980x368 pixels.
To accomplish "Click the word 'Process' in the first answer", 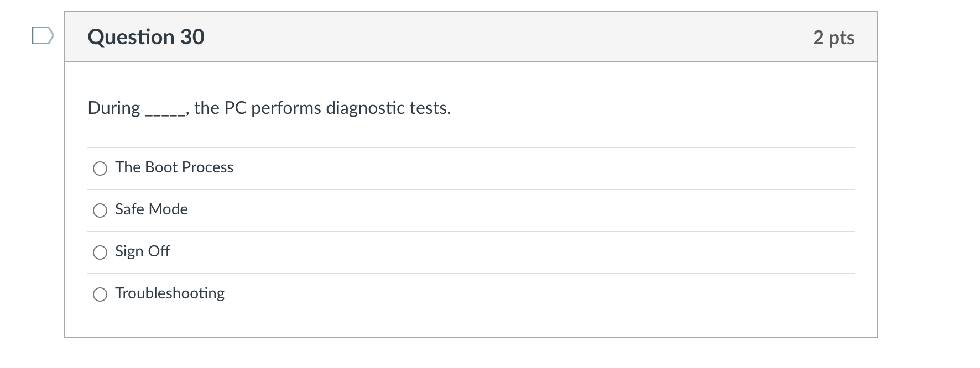I will [x=207, y=167].
